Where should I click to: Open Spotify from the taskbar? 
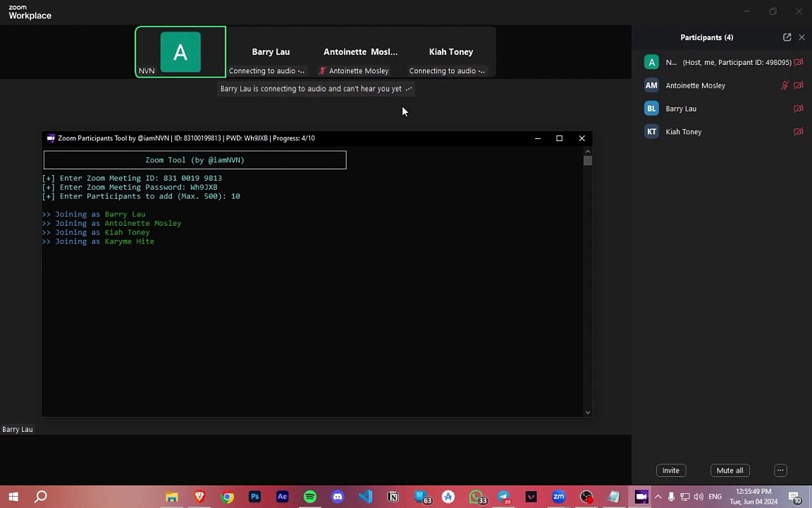pyautogui.click(x=310, y=497)
